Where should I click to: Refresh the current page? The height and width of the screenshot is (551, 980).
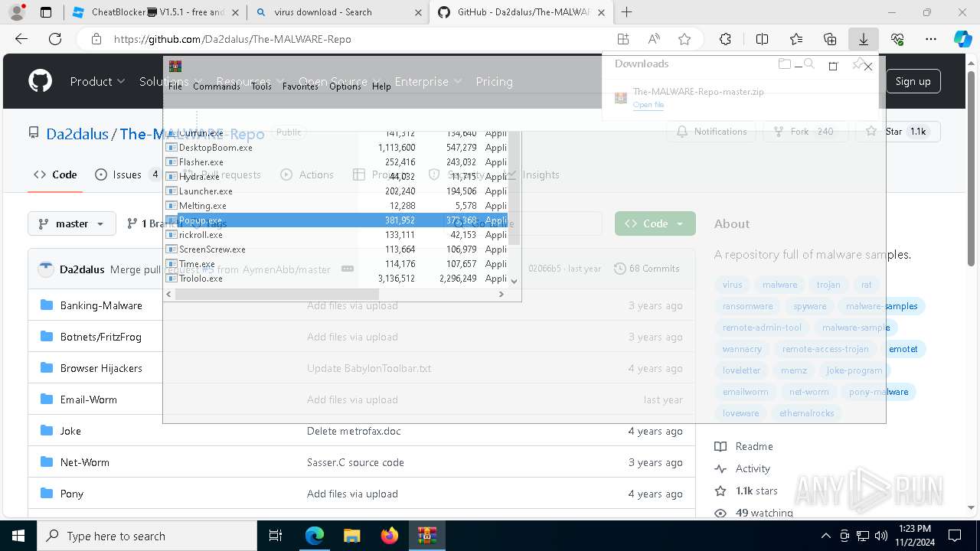(x=55, y=39)
